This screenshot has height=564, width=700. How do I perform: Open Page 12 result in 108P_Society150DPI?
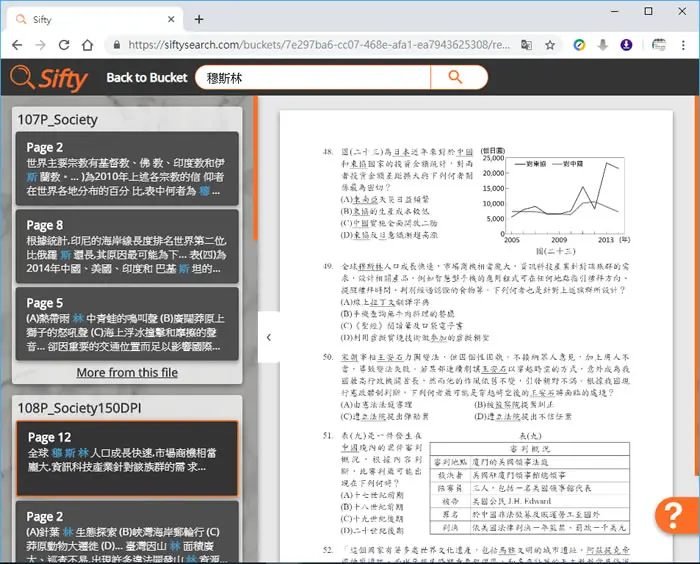tap(127, 459)
